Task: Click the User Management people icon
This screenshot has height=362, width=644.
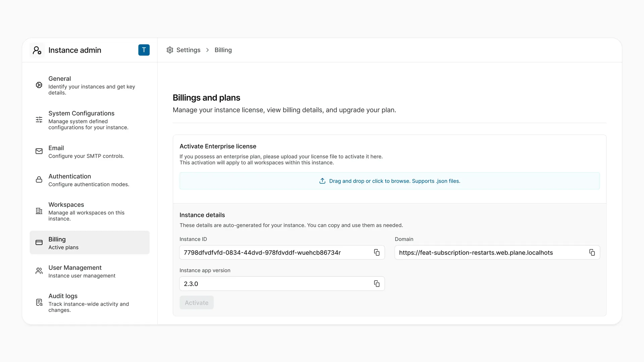Action: [x=39, y=271]
